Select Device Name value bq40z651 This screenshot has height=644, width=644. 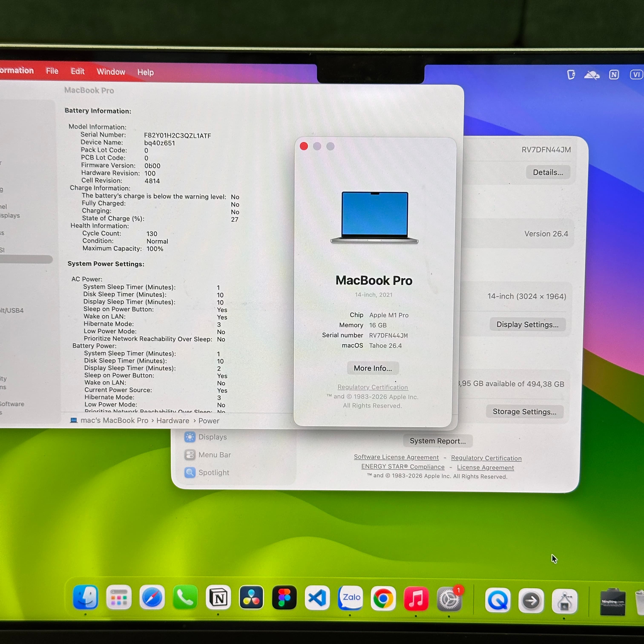coord(159,143)
